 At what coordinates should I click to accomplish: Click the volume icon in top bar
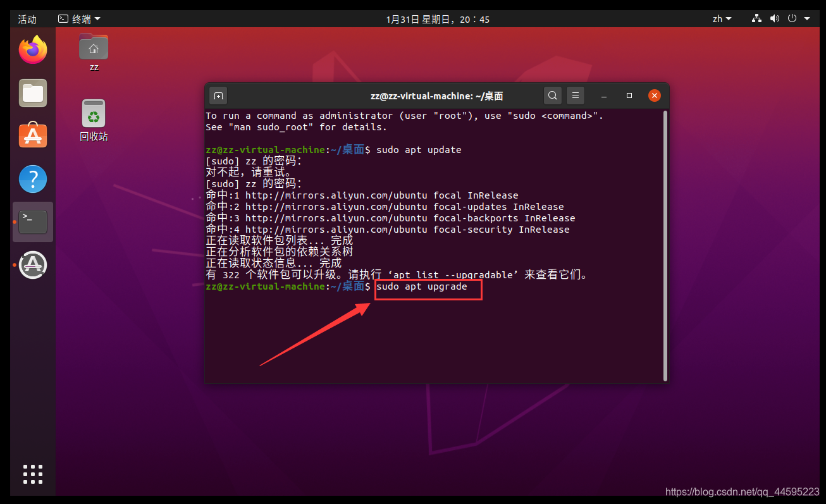pyautogui.click(x=774, y=19)
